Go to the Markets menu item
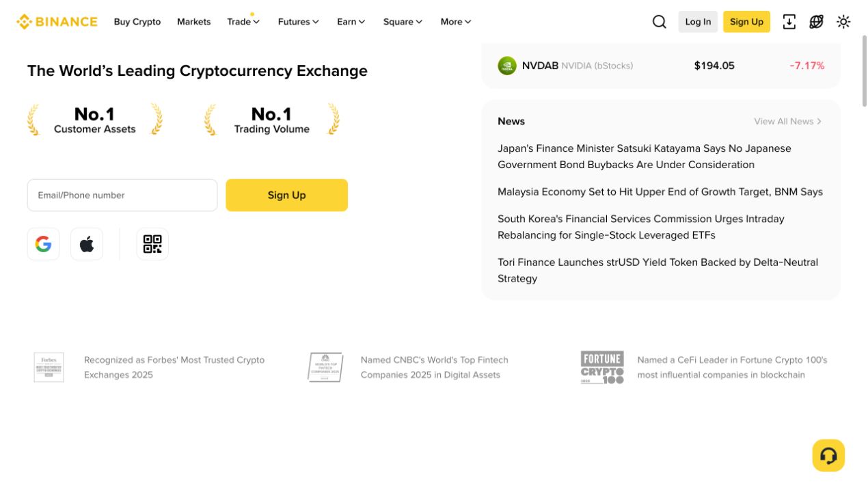The height and width of the screenshot is (488, 868). [x=193, y=22]
